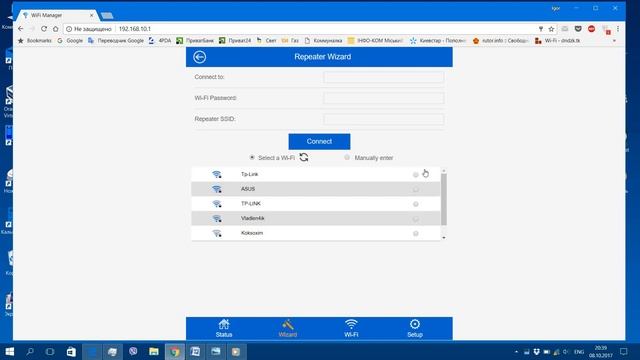
Task: Open Task View on taskbar
Action: (x=50, y=351)
